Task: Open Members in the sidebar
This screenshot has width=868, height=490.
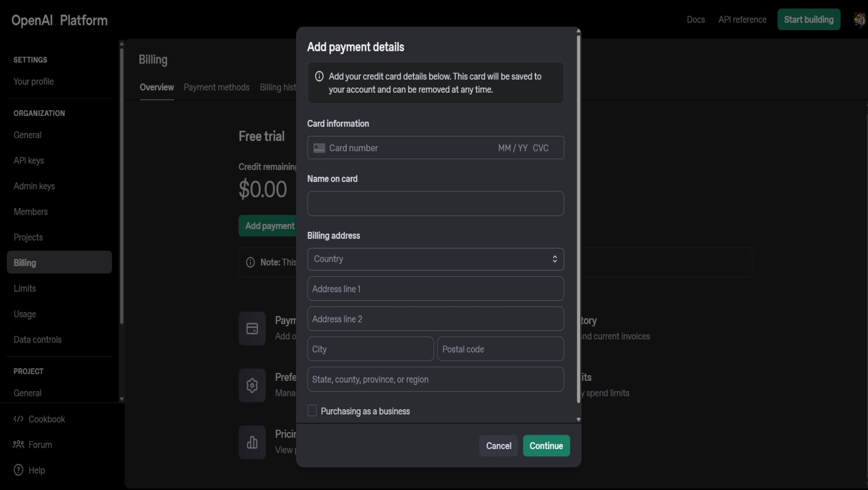Action: [31, 211]
